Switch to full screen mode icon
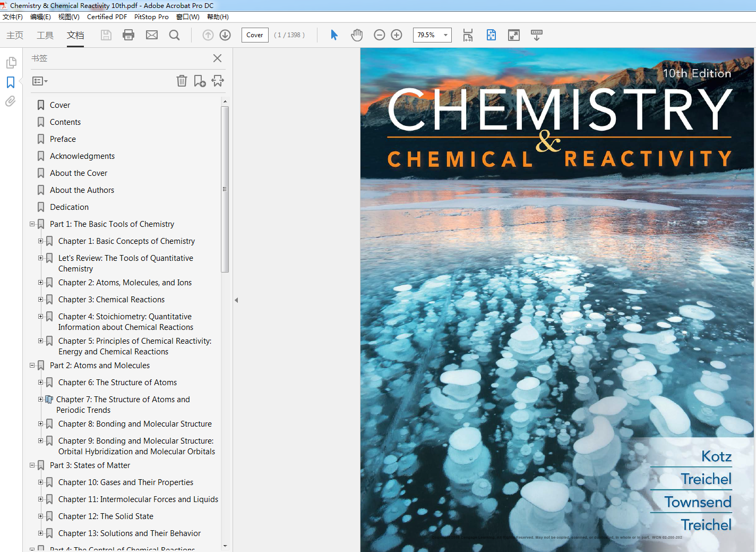Viewport: 756px width, 552px height. [x=514, y=35]
